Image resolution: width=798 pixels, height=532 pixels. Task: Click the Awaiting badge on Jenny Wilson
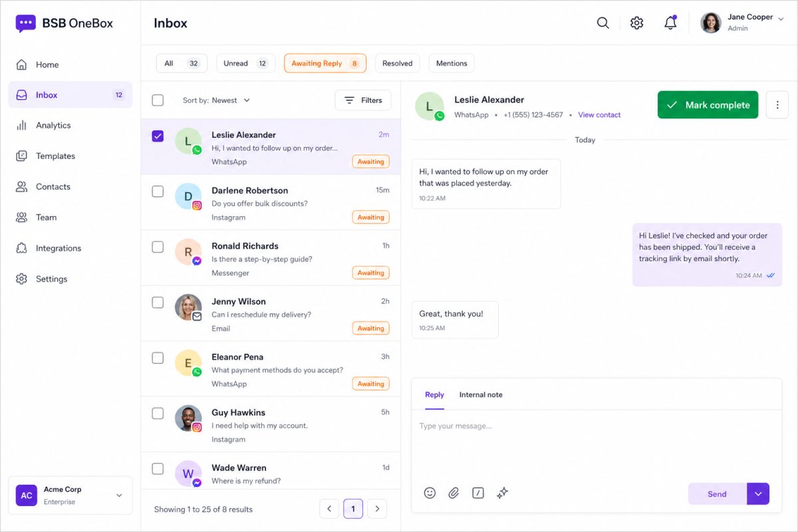370,329
